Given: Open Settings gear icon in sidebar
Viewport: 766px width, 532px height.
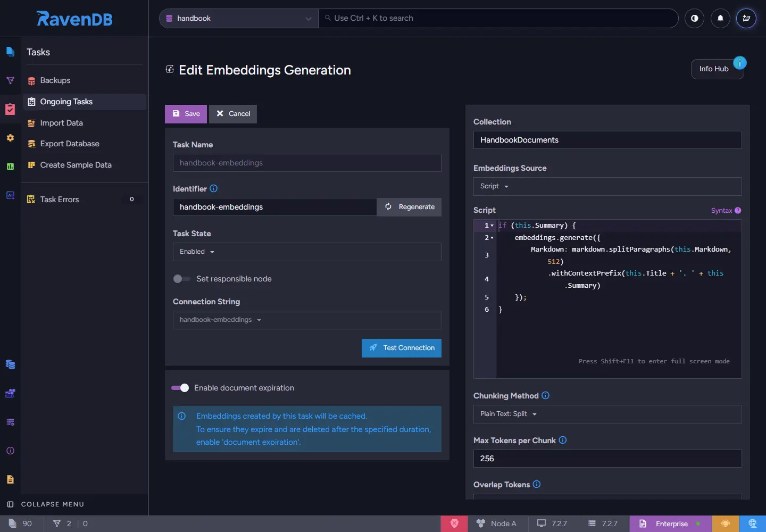Looking at the screenshot, I should pyautogui.click(x=10, y=138).
